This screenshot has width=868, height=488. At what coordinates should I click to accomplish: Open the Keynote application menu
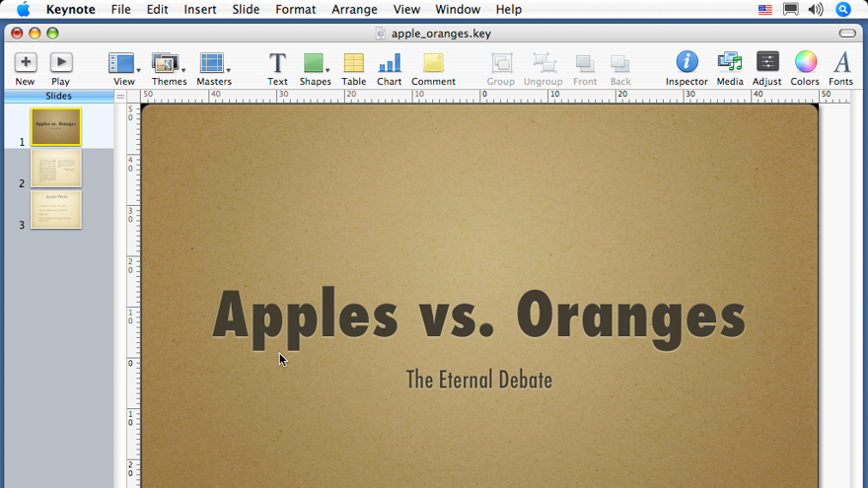pos(70,10)
